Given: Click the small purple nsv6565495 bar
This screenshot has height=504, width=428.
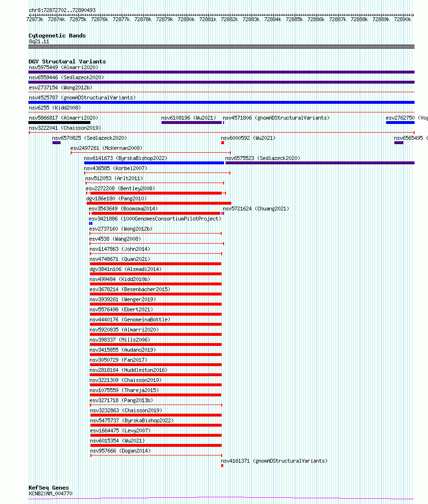Looking at the screenshot, I should tap(399, 143).
